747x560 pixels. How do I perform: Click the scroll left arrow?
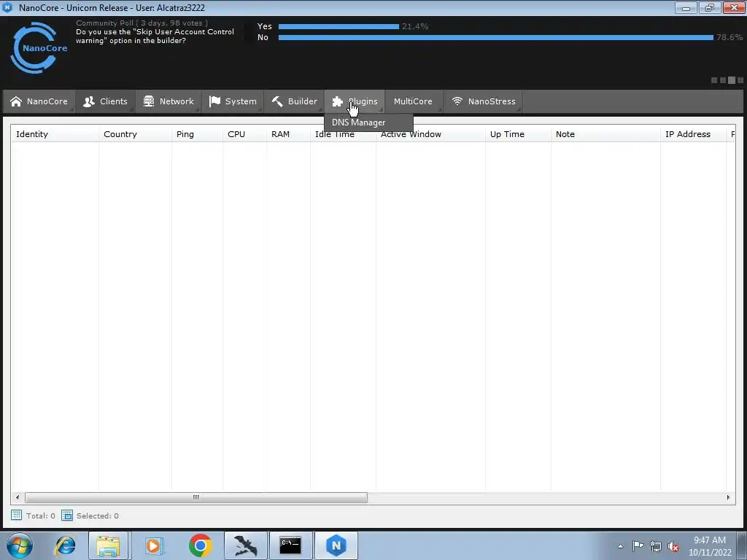pyautogui.click(x=18, y=497)
